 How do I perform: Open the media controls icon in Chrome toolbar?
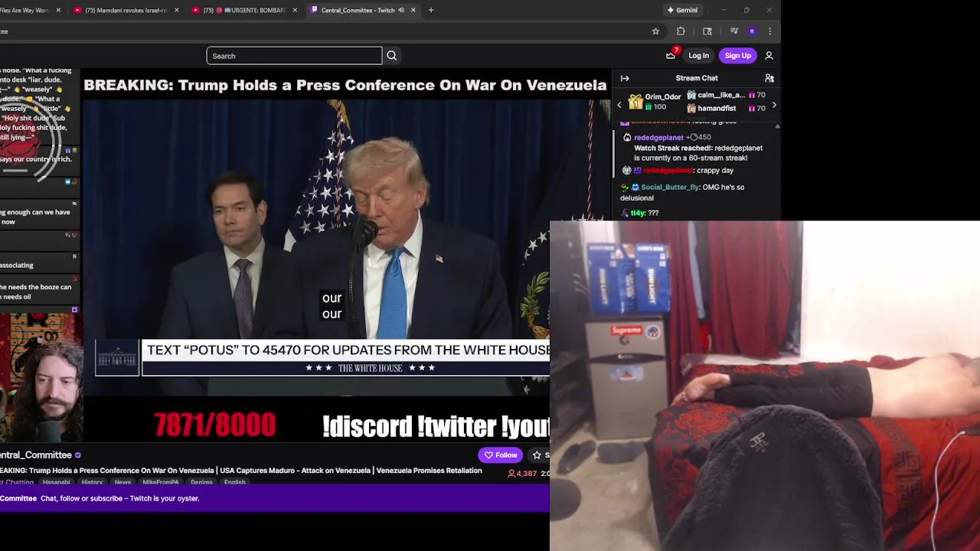click(733, 31)
